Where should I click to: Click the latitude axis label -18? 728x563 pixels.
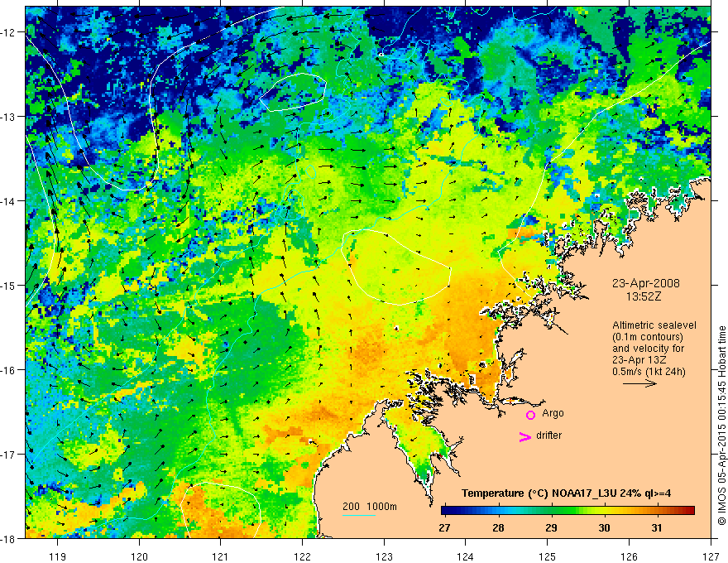pyautogui.click(x=8, y=539)
